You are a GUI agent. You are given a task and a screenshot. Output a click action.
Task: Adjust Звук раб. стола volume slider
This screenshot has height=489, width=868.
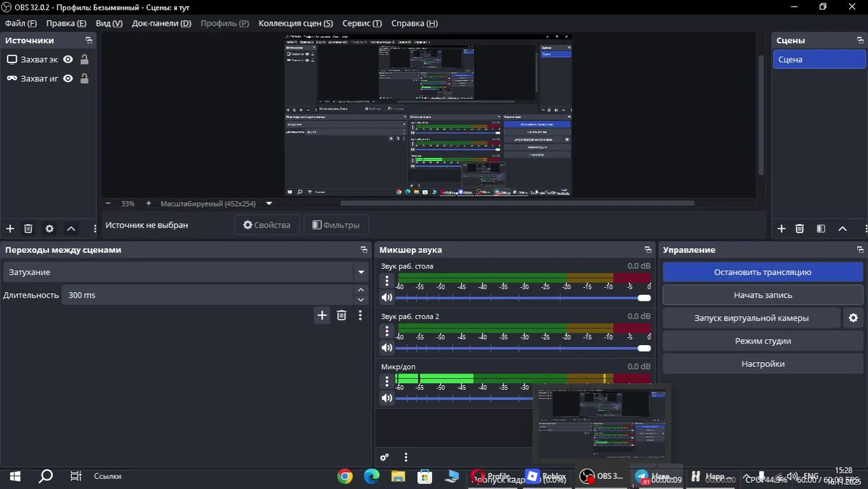(523, 297)
